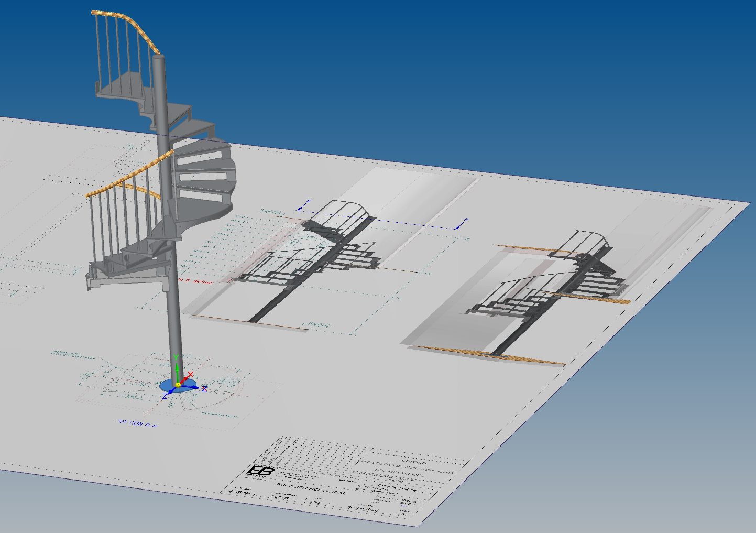Click the "CLIENT" field in the title block
This screenshot has width=756, height=533.
click(x=280, y=497)
